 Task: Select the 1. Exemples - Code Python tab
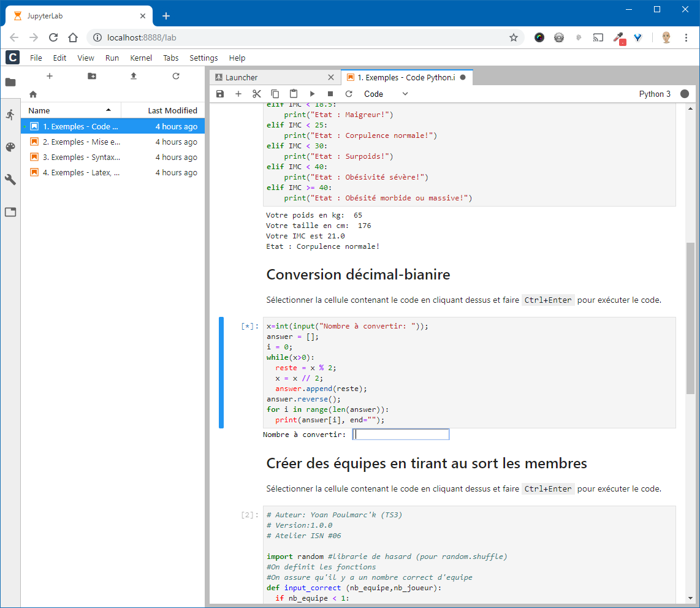(406, 77)
